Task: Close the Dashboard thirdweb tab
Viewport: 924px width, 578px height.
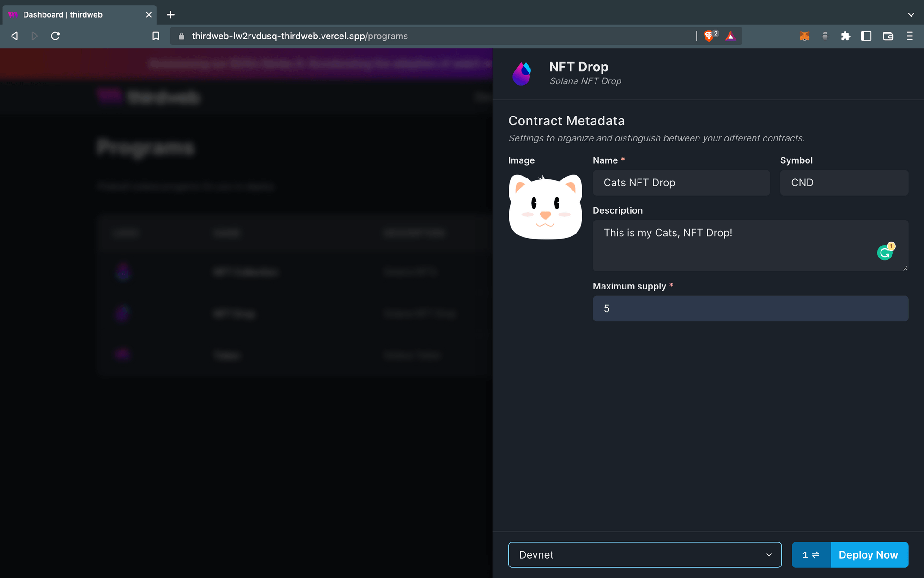Action: 149,15
